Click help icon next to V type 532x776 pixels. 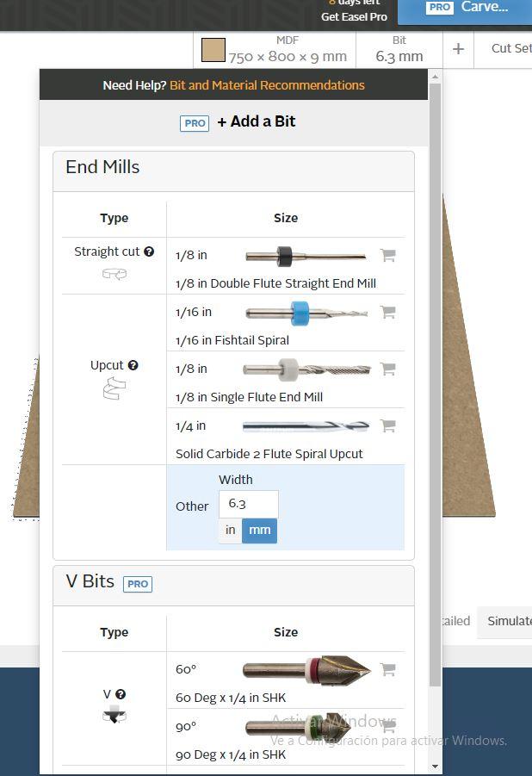tap(121, 694)
